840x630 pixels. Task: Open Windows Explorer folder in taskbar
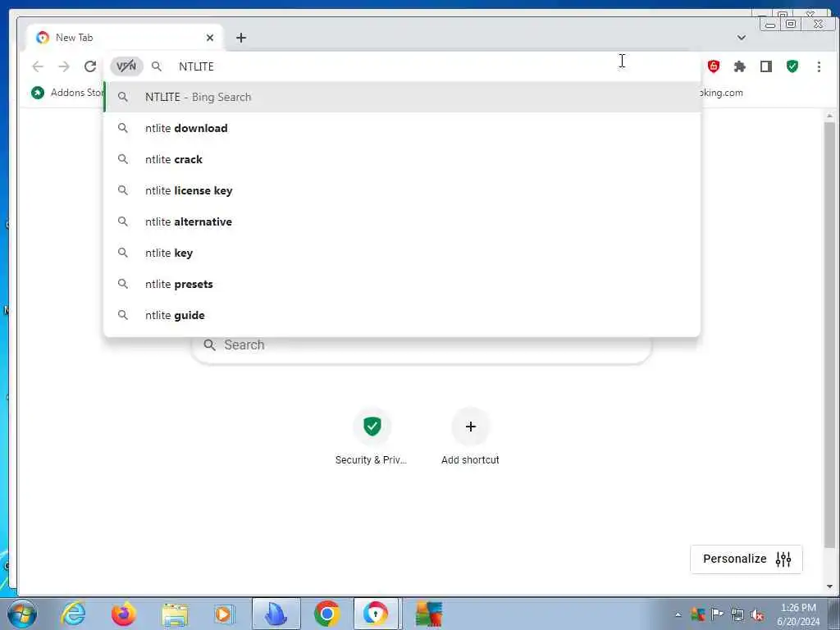(175, 614)
